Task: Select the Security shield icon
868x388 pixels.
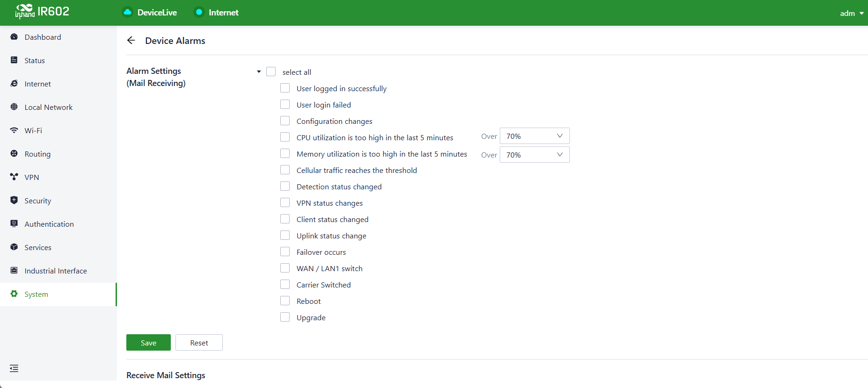Action: pos(14,200)
